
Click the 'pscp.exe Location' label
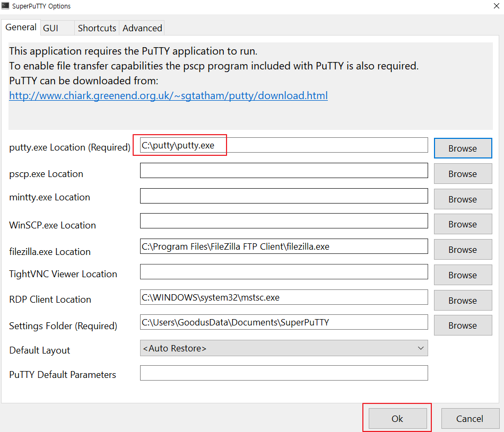pos(46,174)
